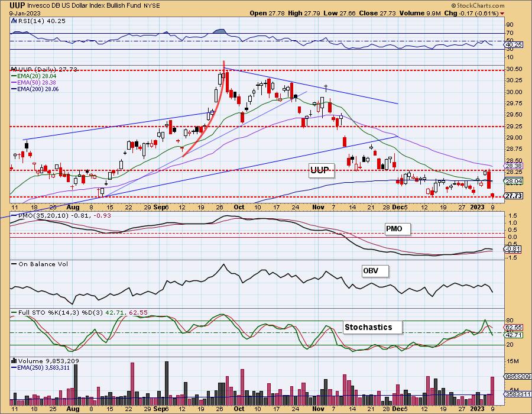This screenshot has height=414, width=532.
Task: Click the StockCharts.com copyright text
Action: click(x=478, y=5)
